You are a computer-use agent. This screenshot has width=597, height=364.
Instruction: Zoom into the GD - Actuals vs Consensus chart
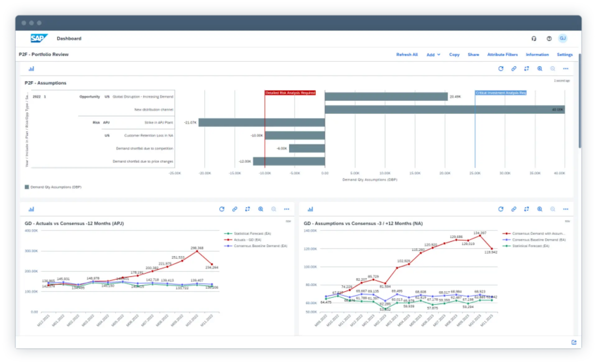click(261, 209)
